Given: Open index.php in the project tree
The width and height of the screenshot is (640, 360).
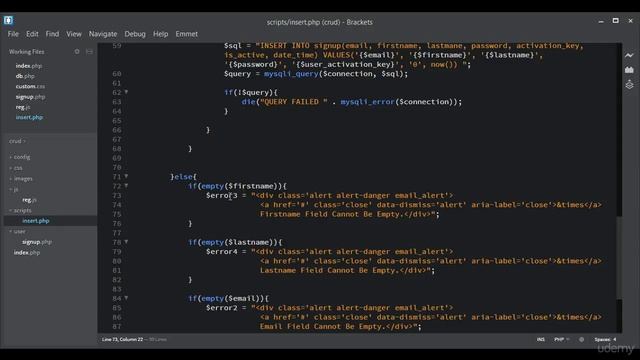Looking at the screenshot, I should 27,253.
